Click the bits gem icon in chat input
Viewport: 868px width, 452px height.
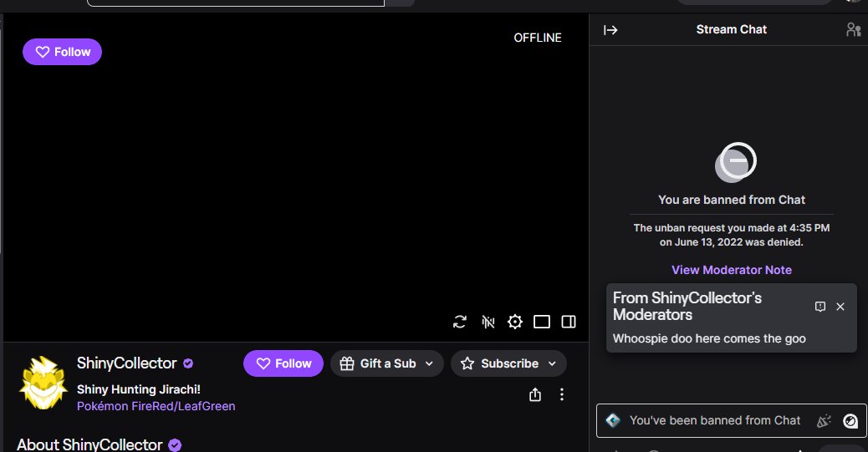tap(613, 420)
